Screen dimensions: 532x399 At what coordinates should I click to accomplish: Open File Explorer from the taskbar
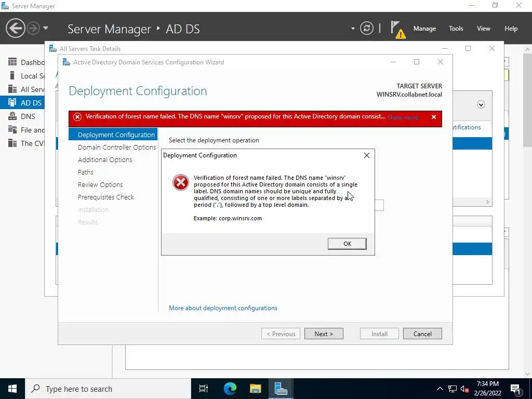click(255, 389)
